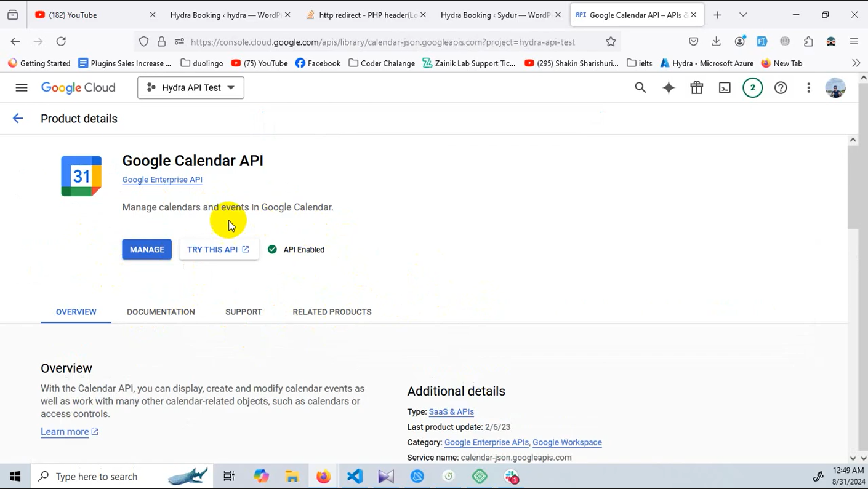Select the OVERVIEW tab

coord(76,312)
